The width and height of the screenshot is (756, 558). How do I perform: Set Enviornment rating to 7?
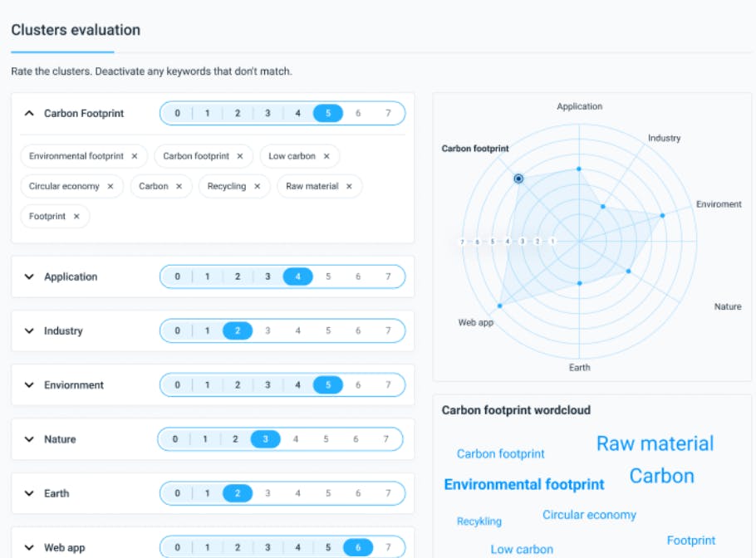(388, 385)
